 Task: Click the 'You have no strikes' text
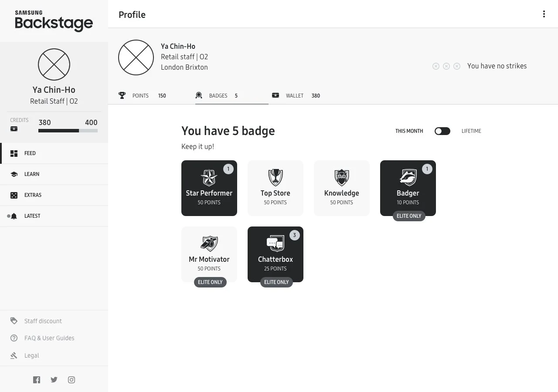(x=497, y=66)
